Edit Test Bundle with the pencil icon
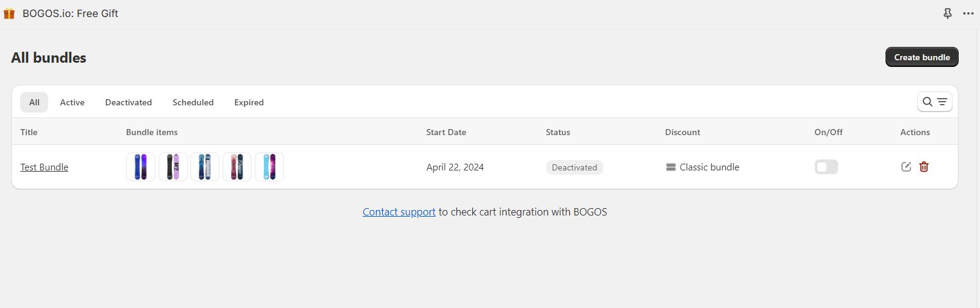 click(906, 167)
